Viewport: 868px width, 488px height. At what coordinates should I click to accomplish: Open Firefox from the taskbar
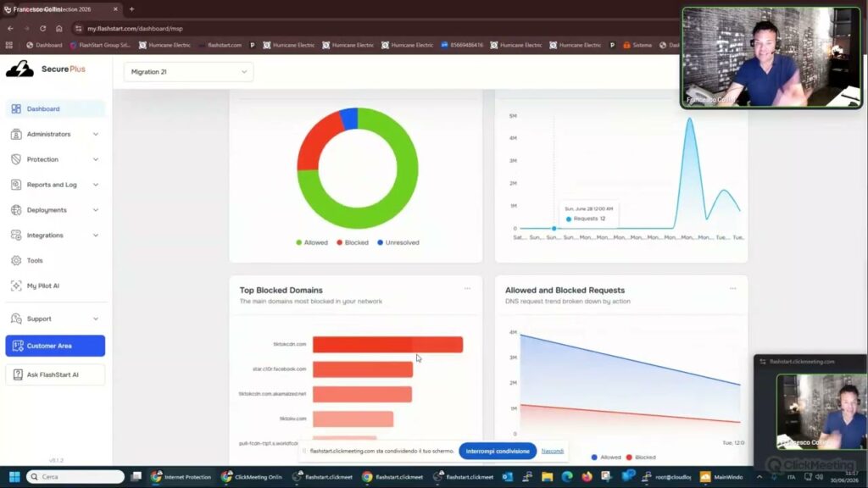click(587, 477)
